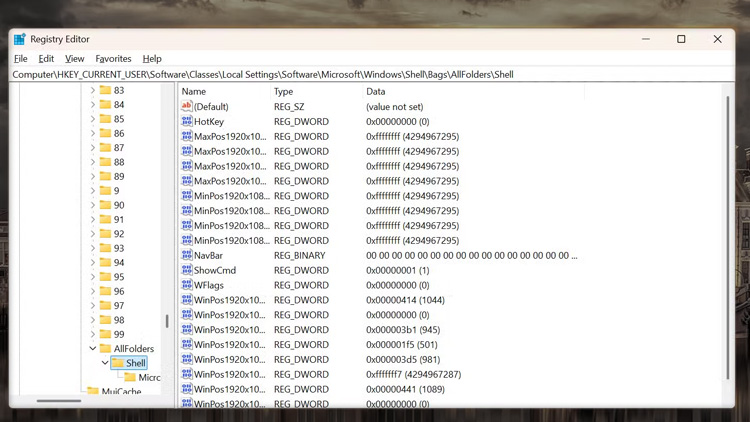This screenshot has width=750, height=422.
Task: Click folder icon of key 9
Action: click(x=105, y=190)
